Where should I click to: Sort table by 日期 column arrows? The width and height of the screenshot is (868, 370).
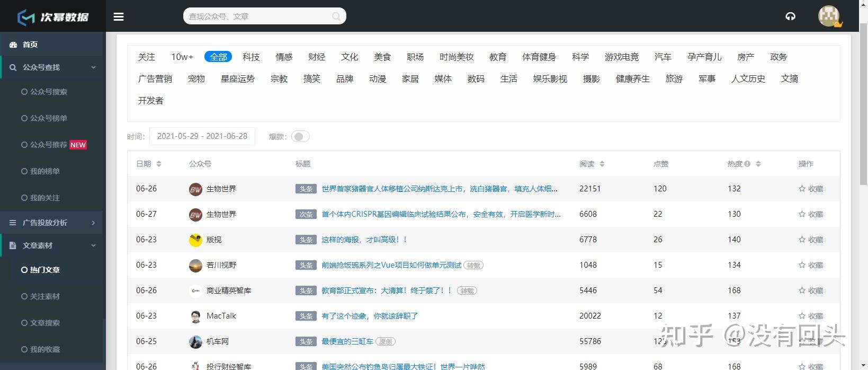[x=159, y=164]
